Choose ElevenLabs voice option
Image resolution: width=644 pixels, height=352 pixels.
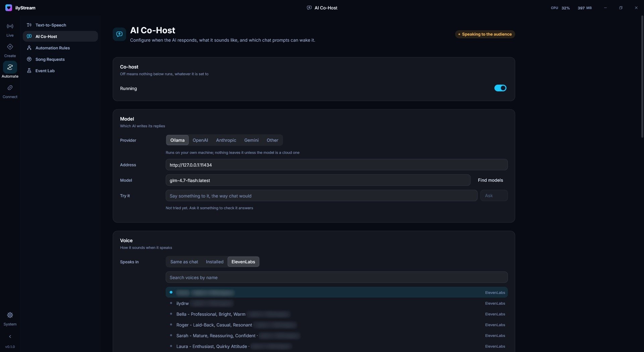[x=243, y=262]
